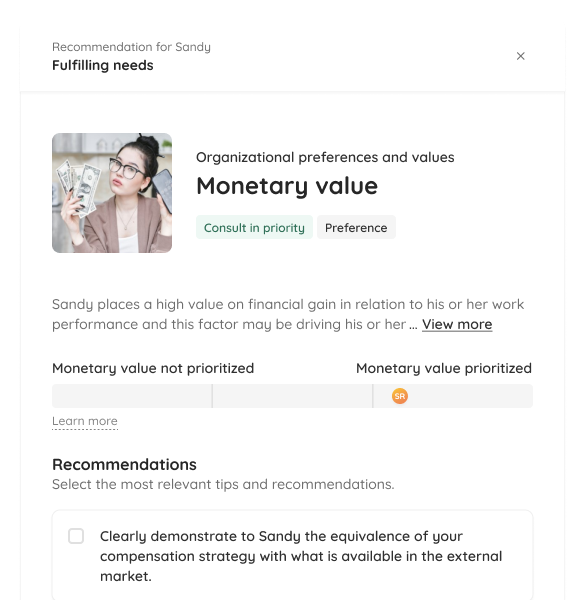Click the Monetary value prioritized label
This screenshot has width=585, height=600.
click(444, 368)
